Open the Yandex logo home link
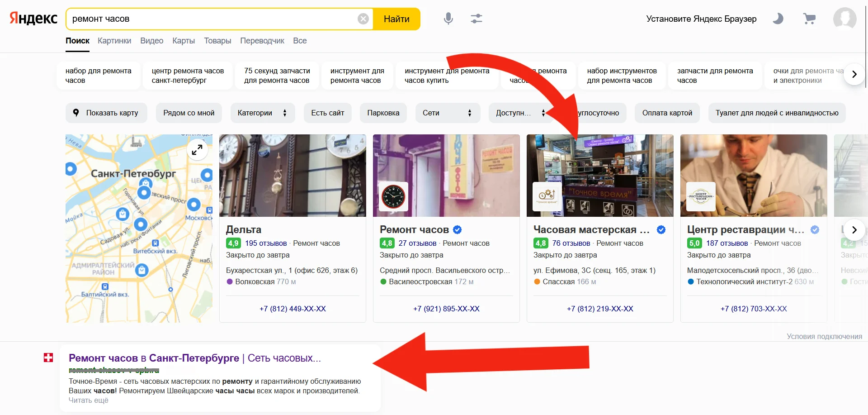868x415 pixels. 33,19
